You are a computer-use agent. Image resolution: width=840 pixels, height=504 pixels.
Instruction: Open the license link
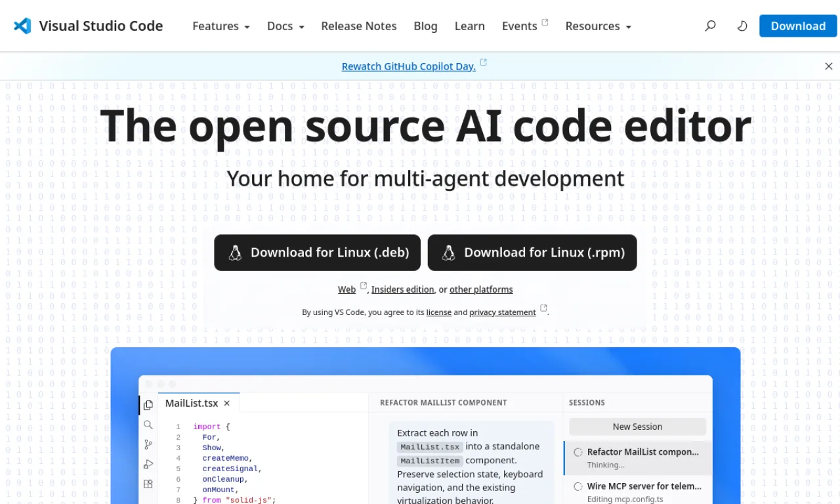click(439, 312)
